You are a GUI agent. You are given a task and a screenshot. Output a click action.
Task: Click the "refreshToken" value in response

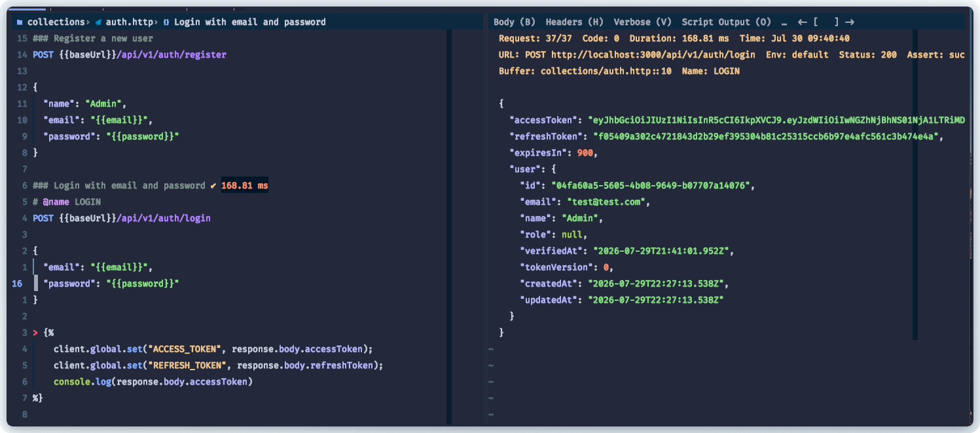766,137
